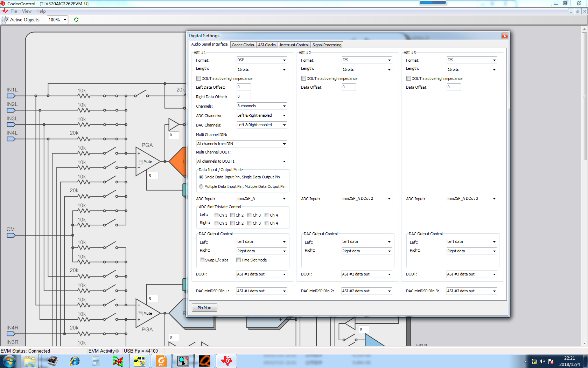Launch Internet Explorer from the taskbar
This screenshot has height=368, width=588.
click(x=75, y=361)
